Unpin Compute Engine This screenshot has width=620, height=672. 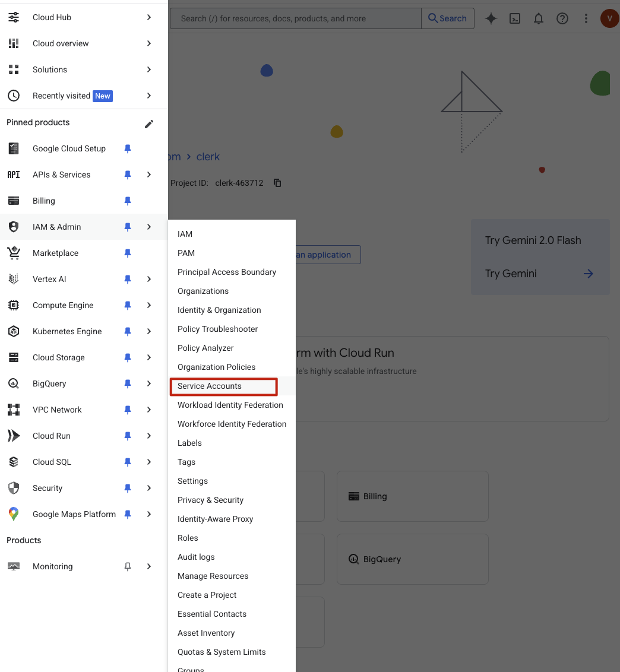(x=127, y=305)
